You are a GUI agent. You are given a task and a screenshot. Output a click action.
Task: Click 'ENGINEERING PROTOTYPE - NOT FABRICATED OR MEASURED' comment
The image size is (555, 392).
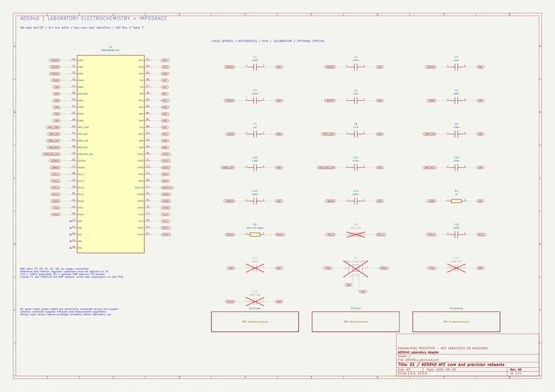pos(443,348)
